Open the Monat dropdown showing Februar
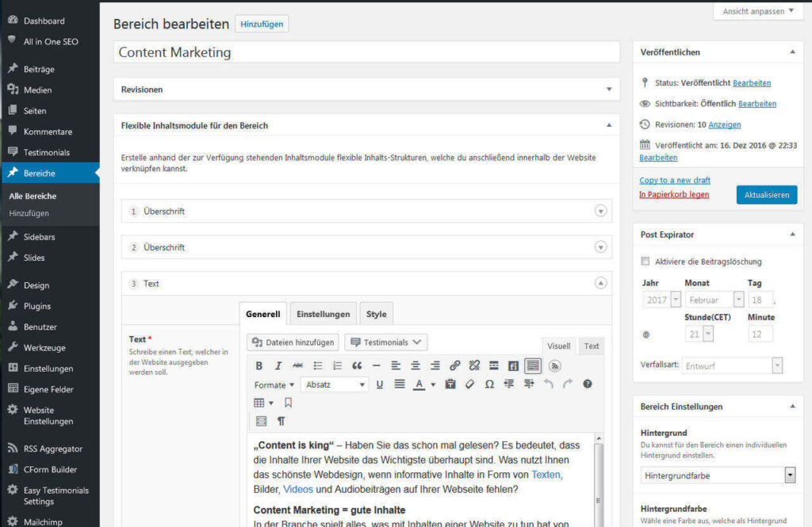Screen dimensions: 812x527 coord(712,300)
